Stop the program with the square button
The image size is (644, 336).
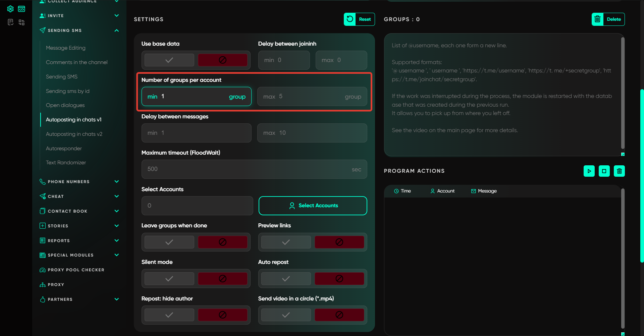(604, 171)
